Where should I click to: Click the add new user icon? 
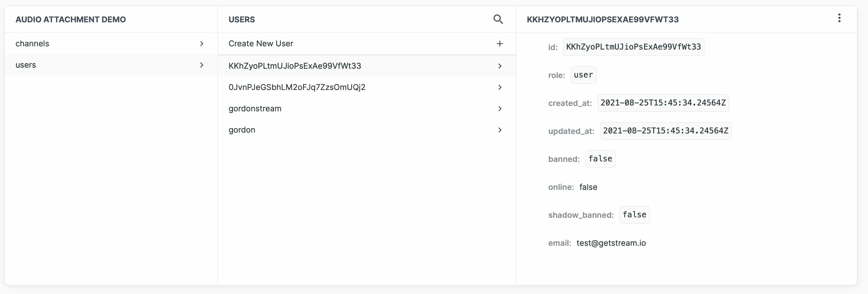tap(499, 44)
